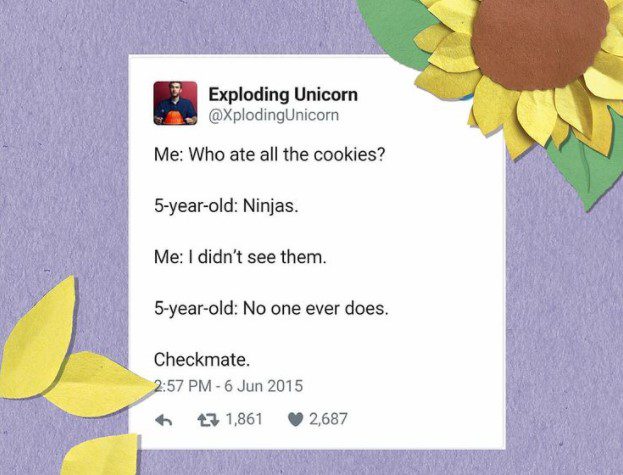Viewport: 623px width, 475px height.
Task: Open the @XplodingUnicorn handle link
Action: (x=274, y=116)
